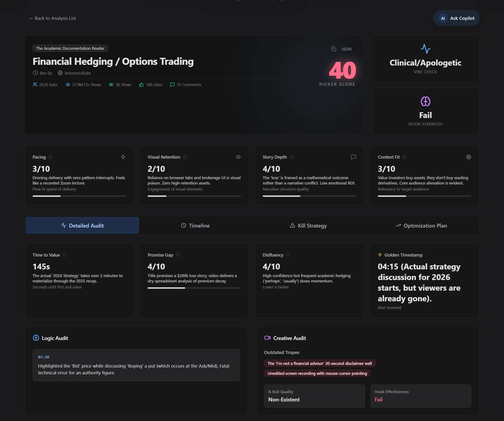
Task: Go back to the Analysis List
Action: coord(53,18)
